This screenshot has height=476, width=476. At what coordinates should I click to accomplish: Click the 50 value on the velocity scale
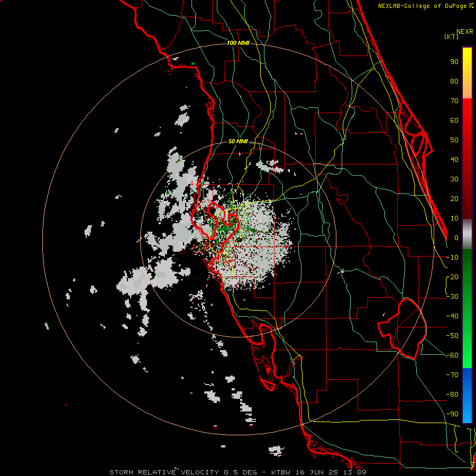point(454,140)
